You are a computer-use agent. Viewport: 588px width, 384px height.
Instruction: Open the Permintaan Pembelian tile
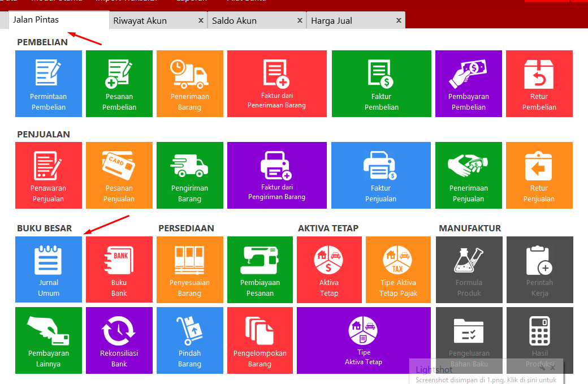tap(49, 84)
